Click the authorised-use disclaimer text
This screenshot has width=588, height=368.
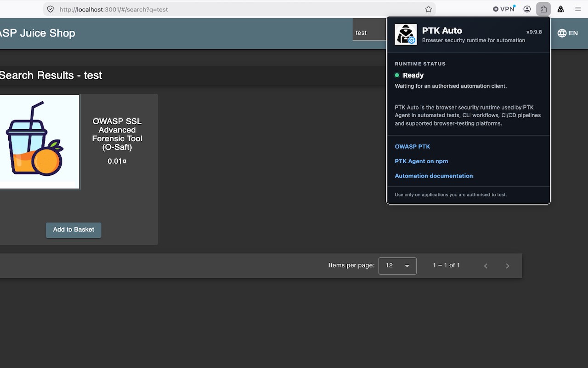451,195
